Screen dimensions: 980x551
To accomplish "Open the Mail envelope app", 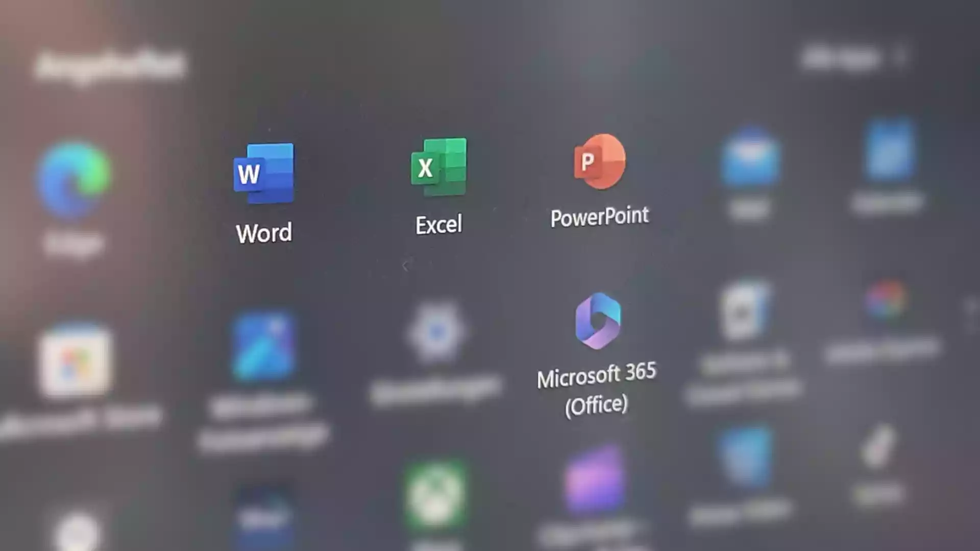I will (x=750, y=157).
